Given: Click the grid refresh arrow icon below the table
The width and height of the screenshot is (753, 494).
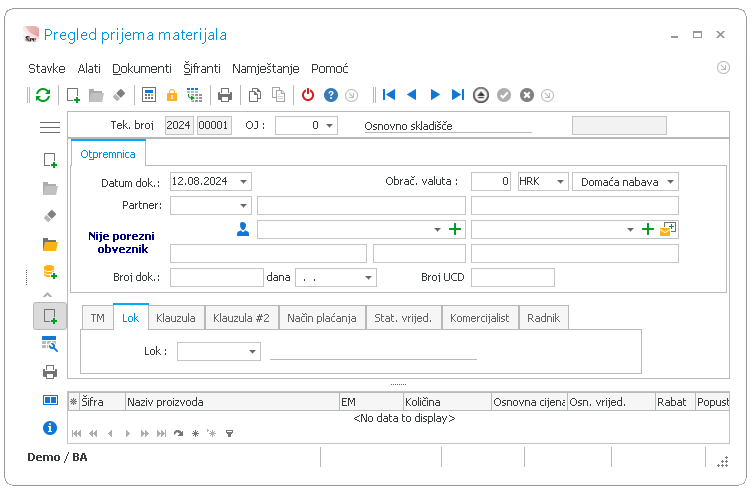Looking at the screenshot, I should tap(179, 434).
